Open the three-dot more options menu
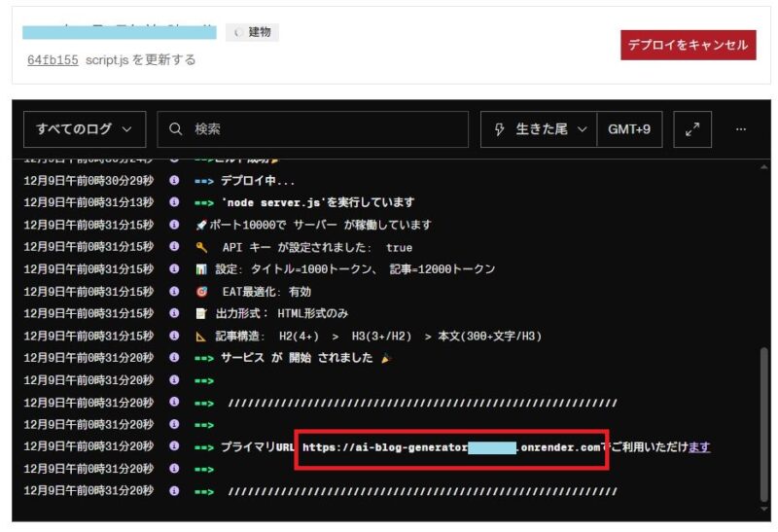 pyautogui.click(x=741, y=129)
